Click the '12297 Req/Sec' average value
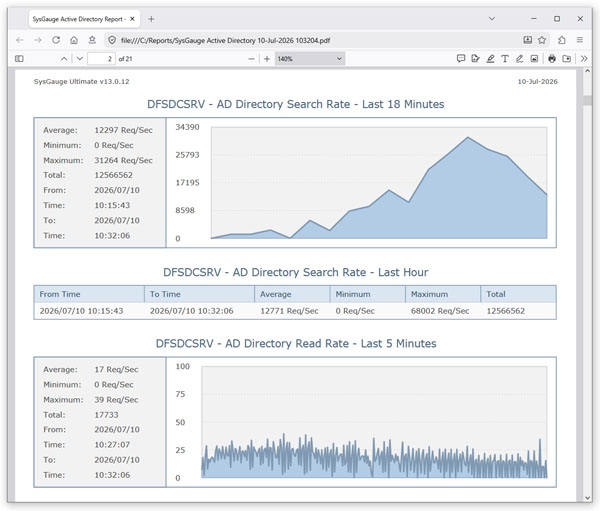The height and width of the screenshot is (511, 600). 123,130
